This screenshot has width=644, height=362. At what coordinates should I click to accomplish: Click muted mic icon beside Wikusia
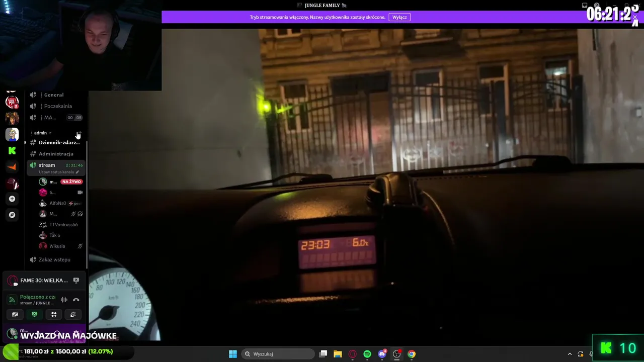tap(80, 246)
